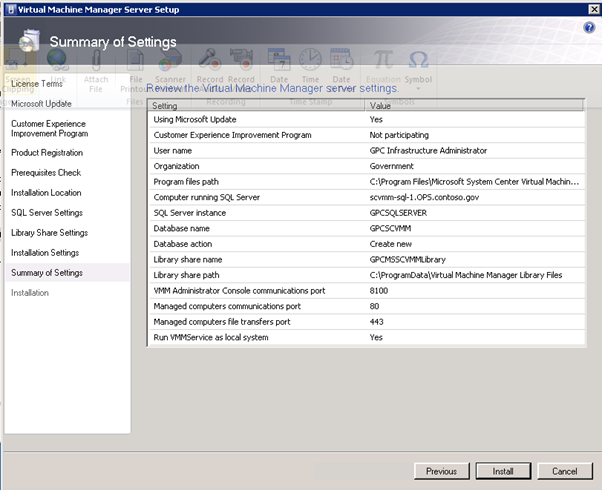
Task: Click the Create new value
Action: 390,244
